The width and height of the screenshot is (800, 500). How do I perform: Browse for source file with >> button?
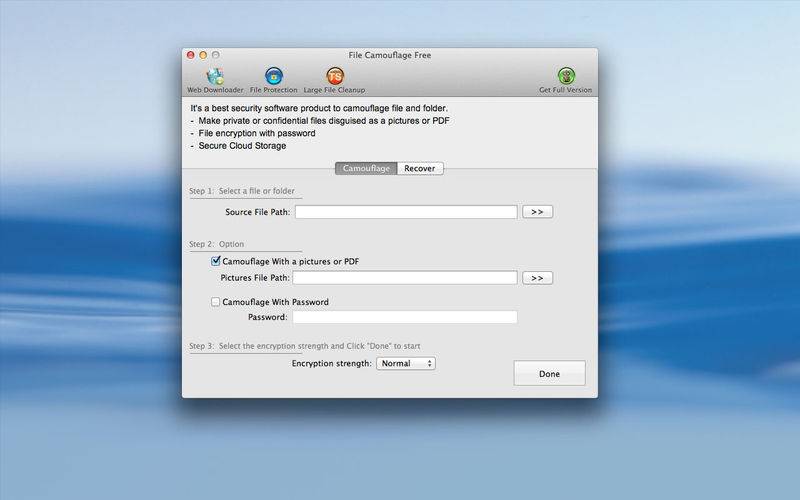[537, 212]
